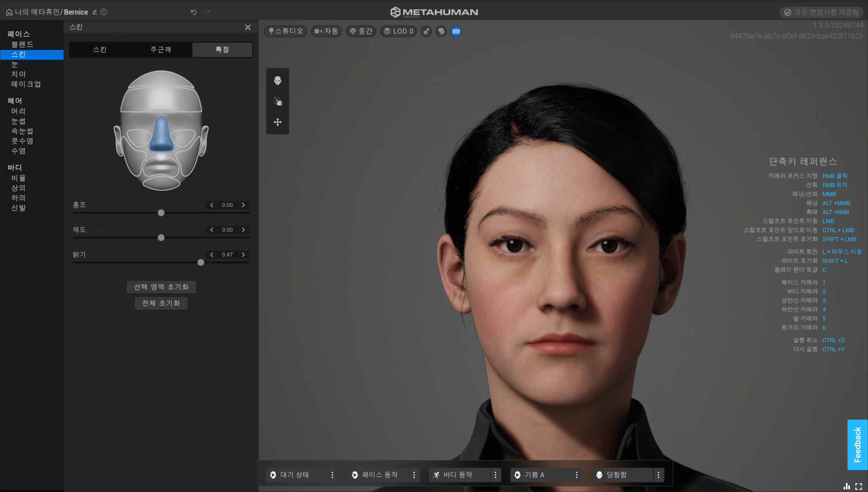
Task: Click the edit name pencil icon
Action: 95,12
